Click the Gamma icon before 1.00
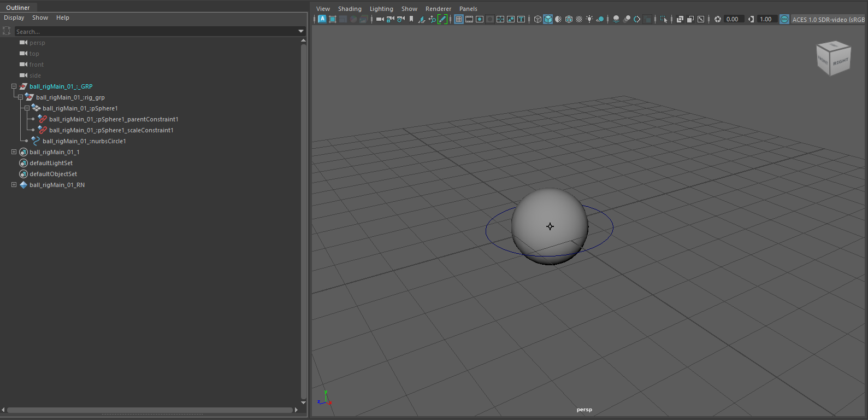The image size is (868, 420). [x=751, y=19]
